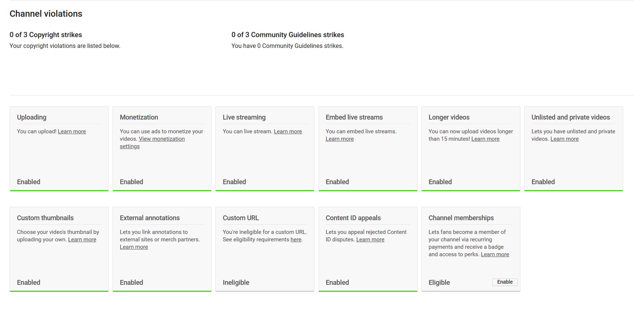Open Learn more link in Live streaming card
The image size is (644, 316).
click(288, 131)
